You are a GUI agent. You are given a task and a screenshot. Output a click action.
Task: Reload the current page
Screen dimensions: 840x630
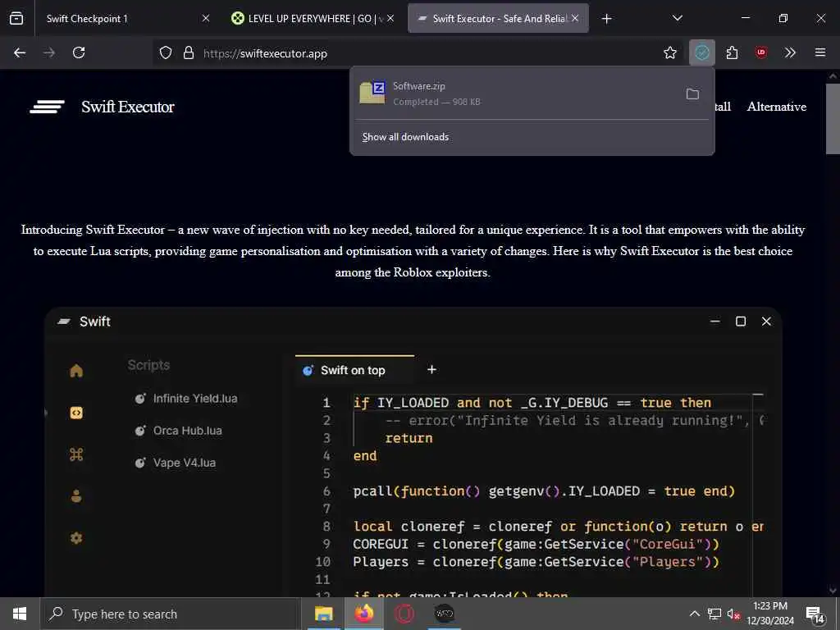(79, 52)
